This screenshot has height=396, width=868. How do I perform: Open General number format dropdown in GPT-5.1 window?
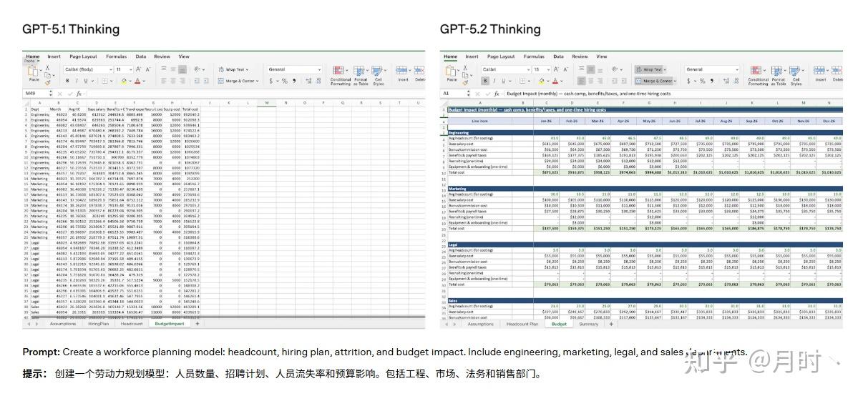coord(294,69)
